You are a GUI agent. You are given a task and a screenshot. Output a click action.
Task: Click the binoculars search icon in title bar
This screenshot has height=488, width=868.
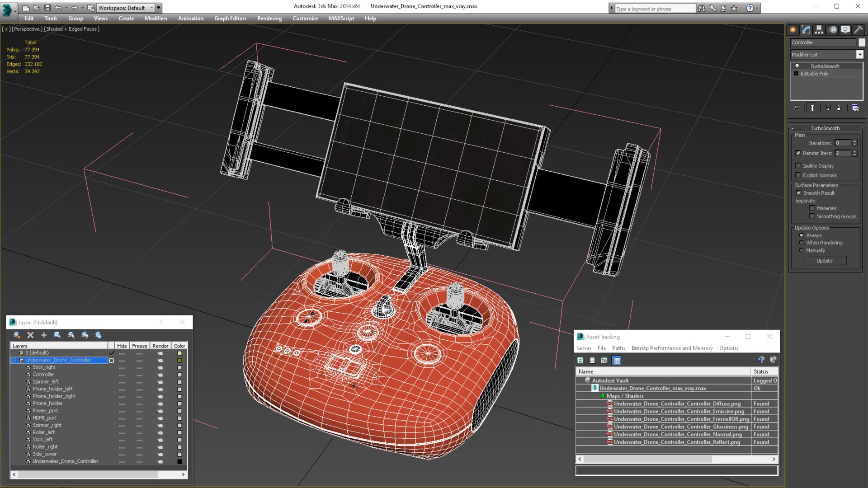(x=702, y=8)
